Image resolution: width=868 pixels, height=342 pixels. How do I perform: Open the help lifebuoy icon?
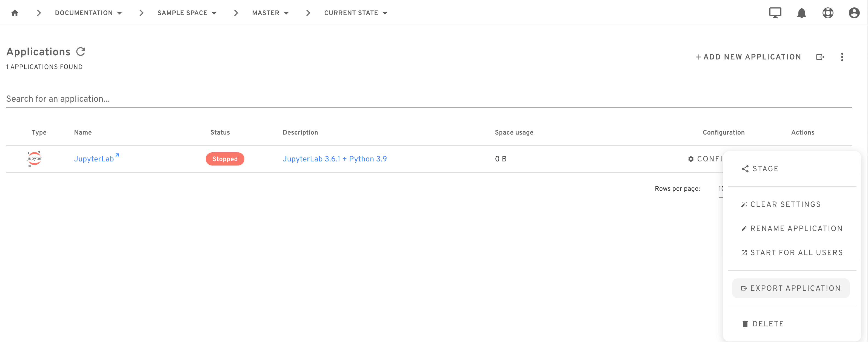pos(827,13)
